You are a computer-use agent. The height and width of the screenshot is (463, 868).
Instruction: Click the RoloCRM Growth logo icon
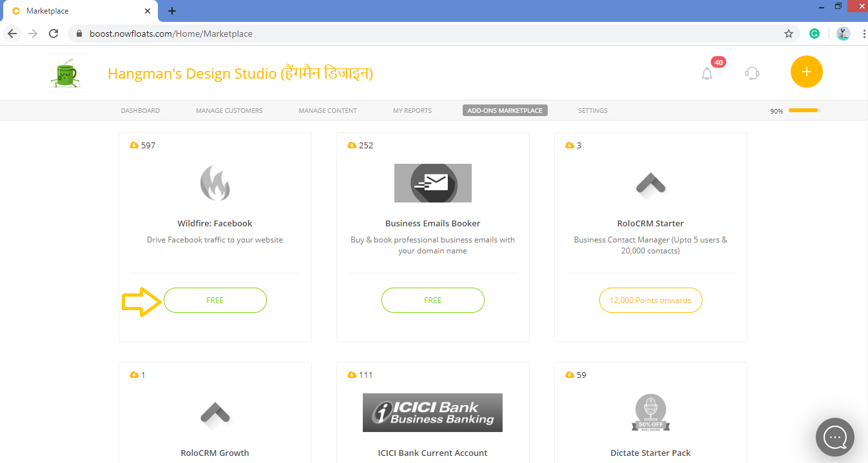click(x=215, y=413)
